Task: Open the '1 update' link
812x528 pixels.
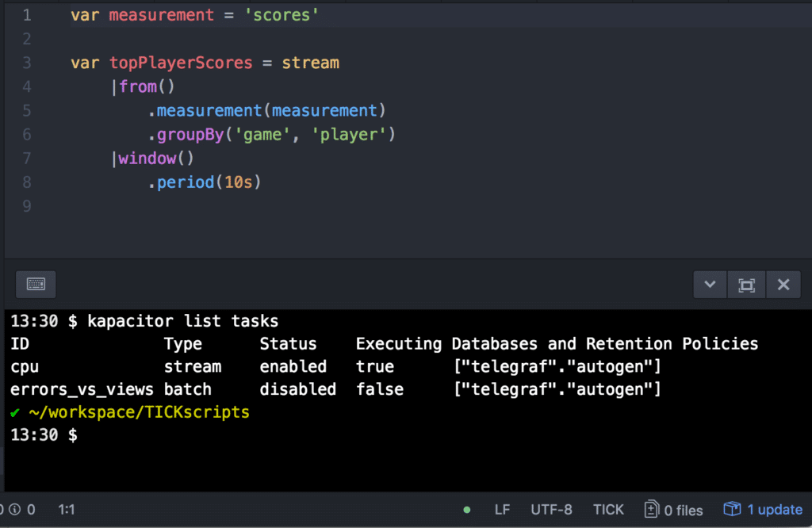Action: 775,510
